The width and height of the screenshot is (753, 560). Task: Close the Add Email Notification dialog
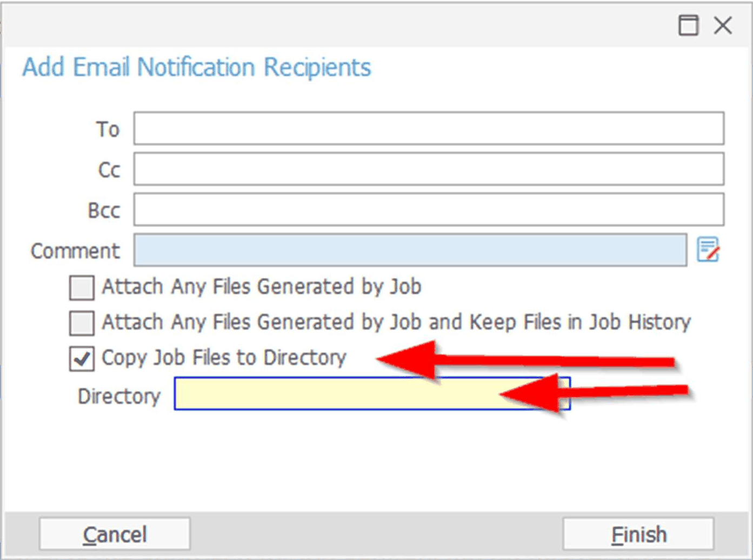(723, 25)
